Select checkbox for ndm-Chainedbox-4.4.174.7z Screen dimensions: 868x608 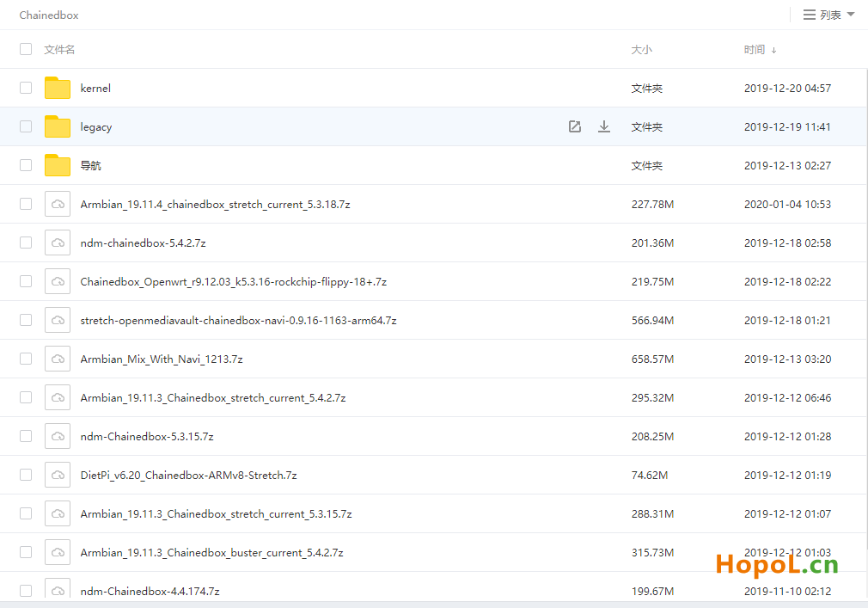(x=26, y=591)
